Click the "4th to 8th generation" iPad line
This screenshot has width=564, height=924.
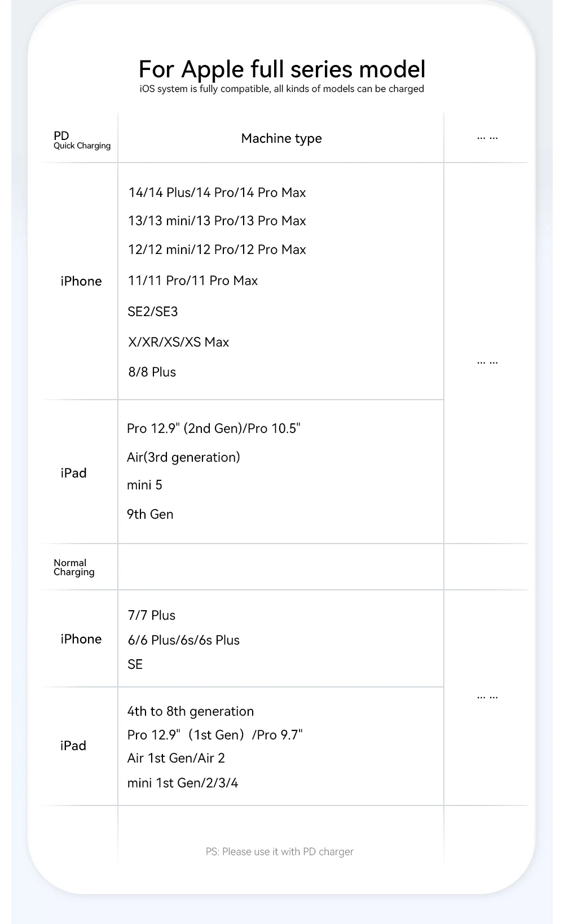(190, 711)
